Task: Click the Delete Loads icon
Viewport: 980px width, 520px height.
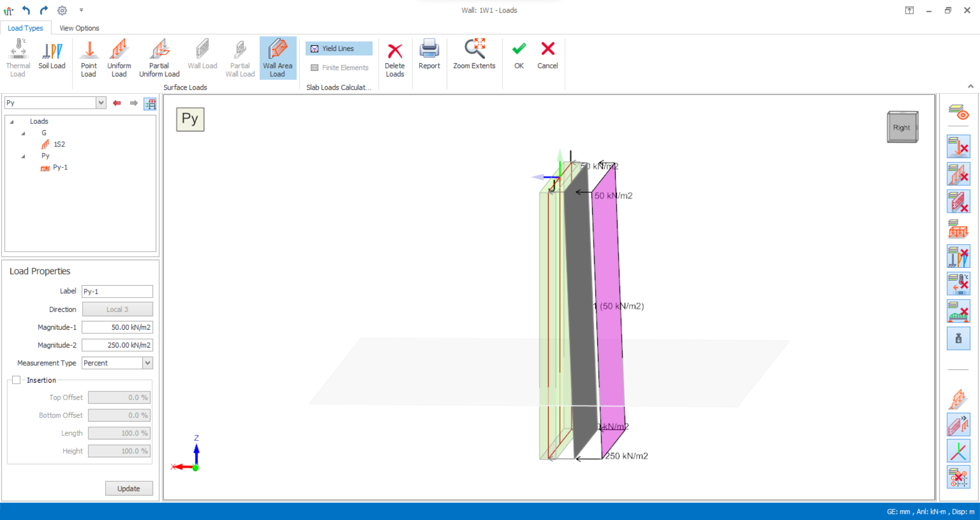Action: [395, 58]
